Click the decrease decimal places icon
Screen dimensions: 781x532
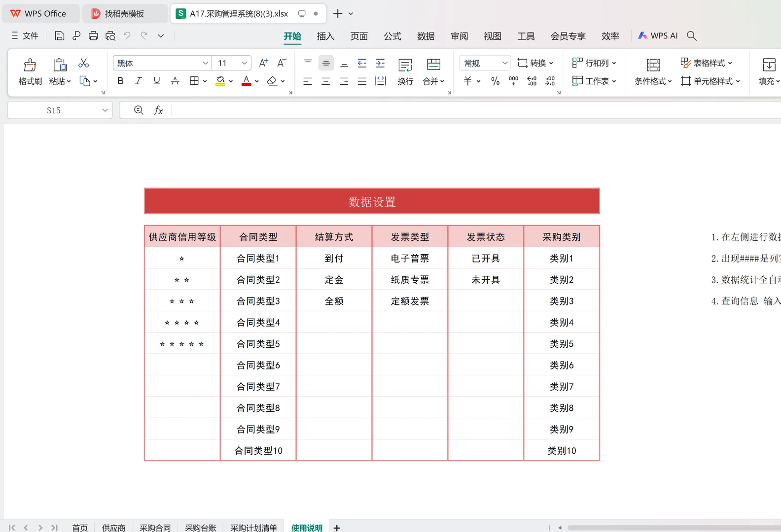point(550,81)
